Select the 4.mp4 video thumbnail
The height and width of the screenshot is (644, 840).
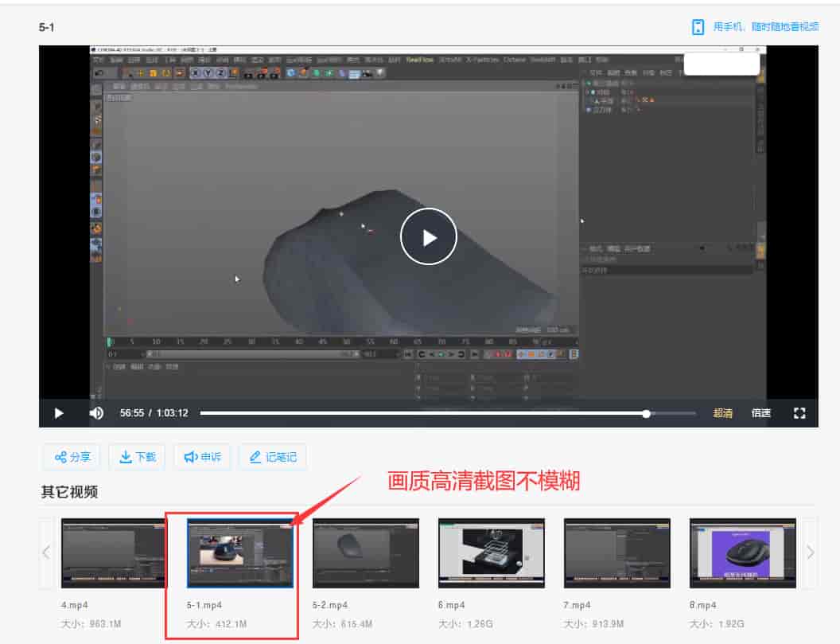pos(111,552)
